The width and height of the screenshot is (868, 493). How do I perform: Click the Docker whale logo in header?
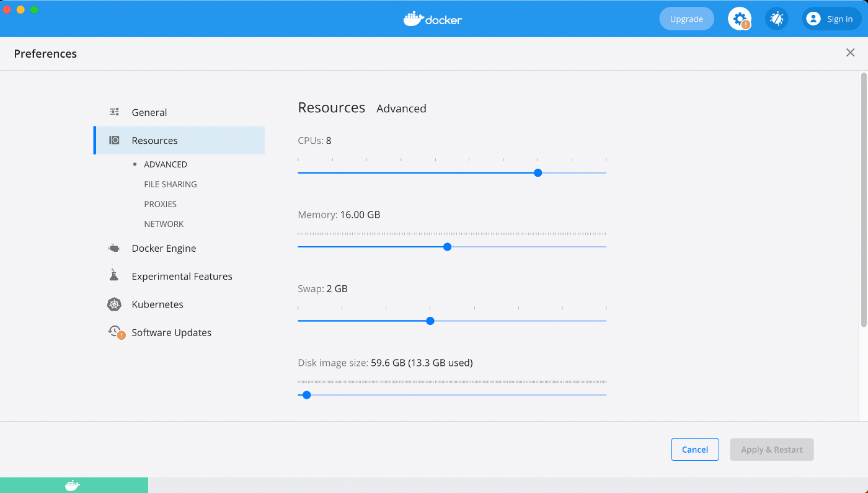(x=433, y=19)
